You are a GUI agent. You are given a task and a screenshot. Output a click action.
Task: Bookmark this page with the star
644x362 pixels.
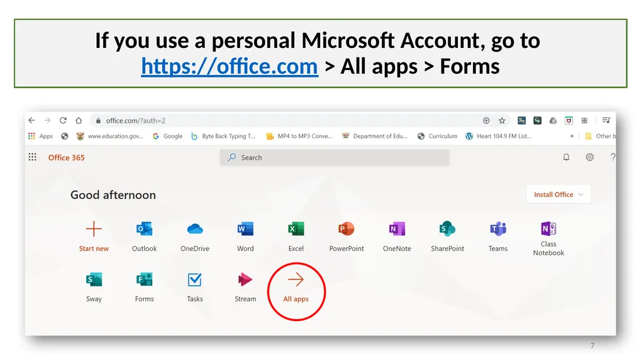tap(502, 120)
